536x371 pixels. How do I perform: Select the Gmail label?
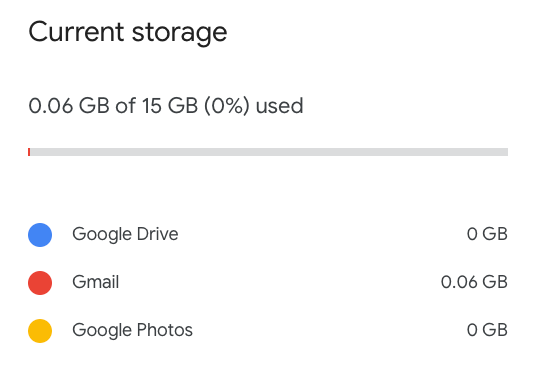[x=96, y=282]
